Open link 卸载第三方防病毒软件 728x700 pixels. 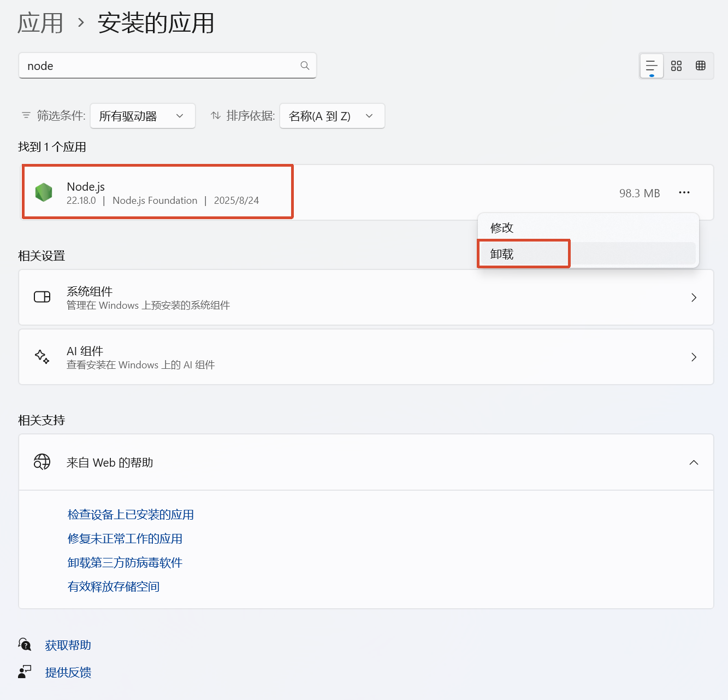point(125,562)
